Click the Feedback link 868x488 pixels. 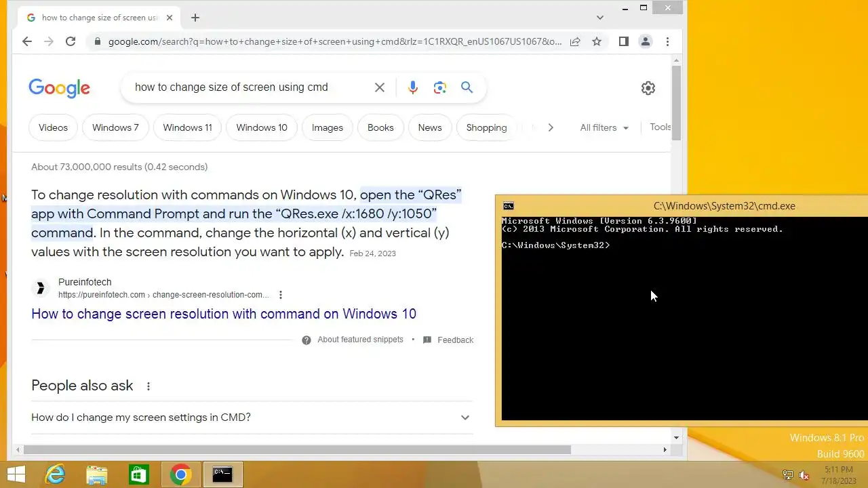455,340
